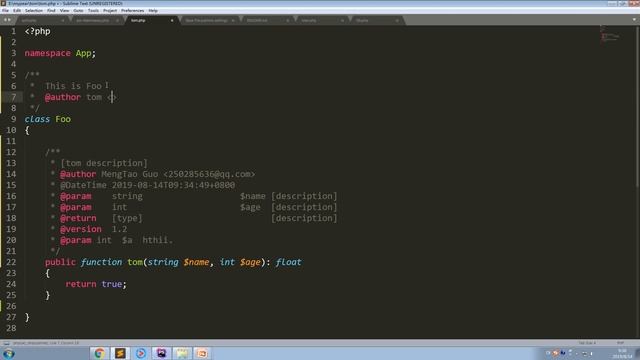Click the email '<250285636@qq.com>'

(209, 174)
